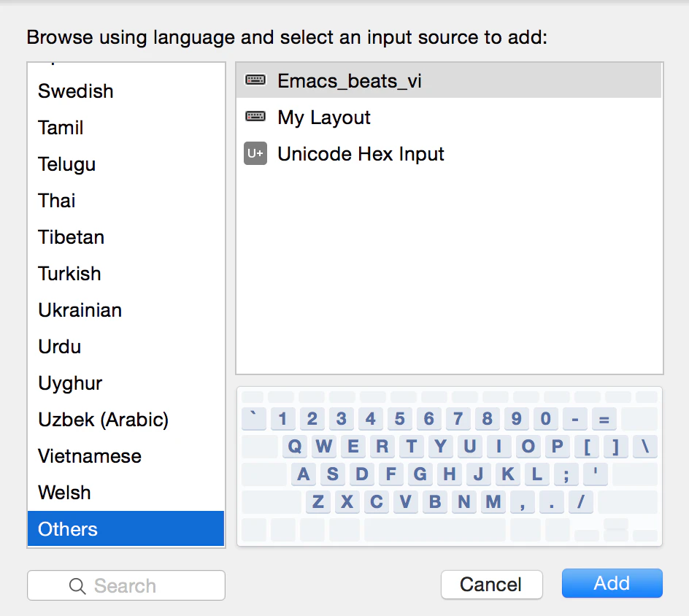Click the U+ icon for Unicode Hex Input
The image size is (689, 616).
point(255,153)
